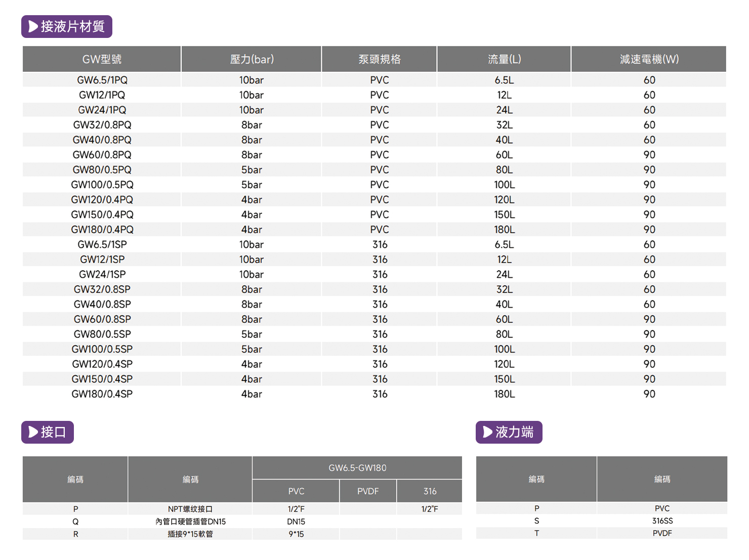Select the 內管口硬管插管DN15 cell
749x560 pixels.
point(190,522)
